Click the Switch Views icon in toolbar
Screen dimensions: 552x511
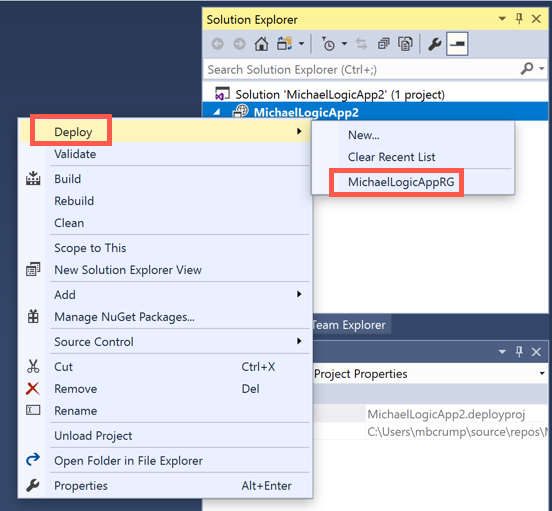tap(284, 44)
